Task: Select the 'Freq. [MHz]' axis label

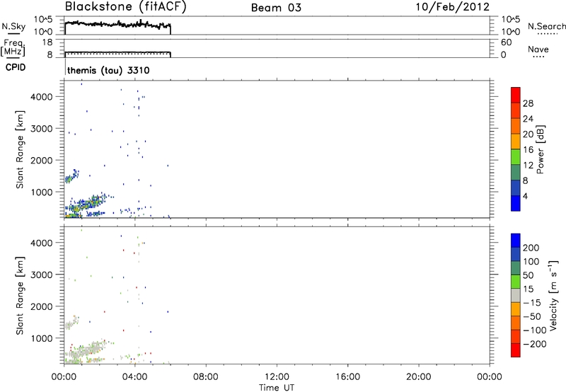Action: pos(13,48)
